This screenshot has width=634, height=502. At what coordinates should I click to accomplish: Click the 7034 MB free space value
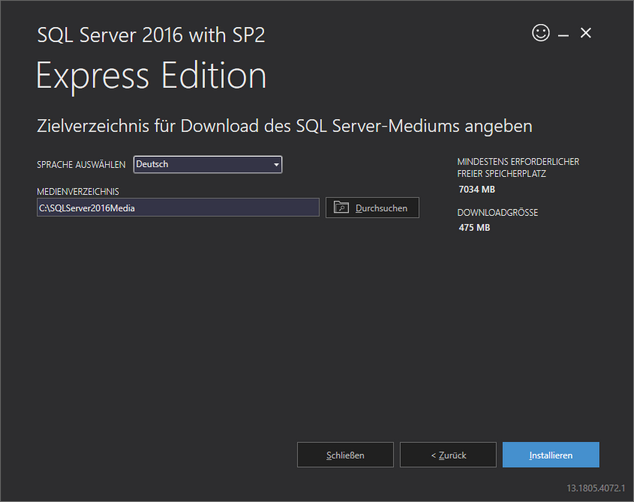pos(477,190)
